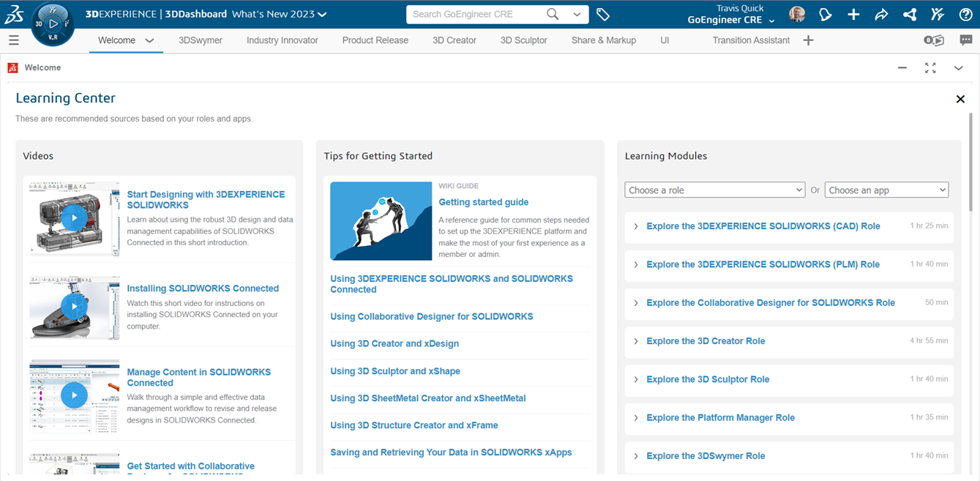Switch to the 3D Sculptor tab
The height and width of the screenshot is (481, 980).
click(523, 40)
